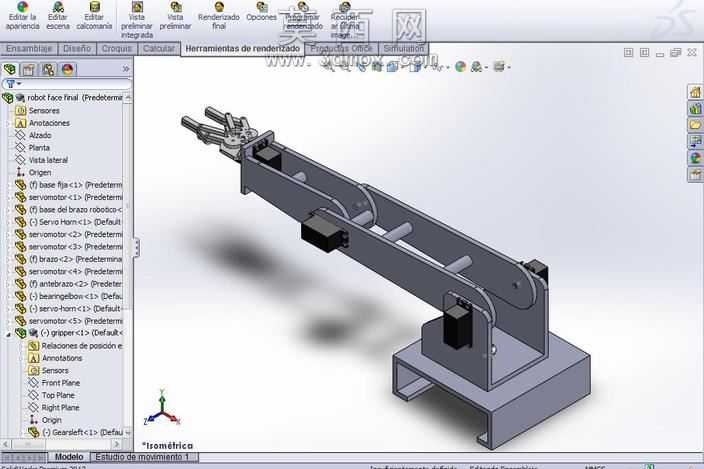Switch to the Croquis tab
This screenshot has width=704, height=469.
pyautogui.click(x=117, y=48)
